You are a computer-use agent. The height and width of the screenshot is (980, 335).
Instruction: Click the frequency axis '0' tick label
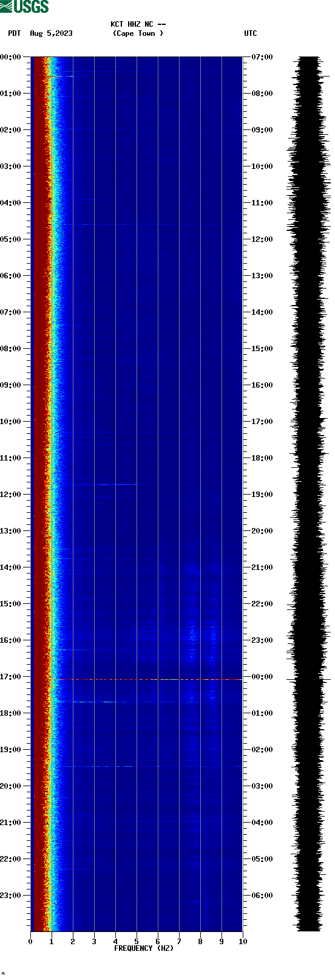pyautogui.click(x=30, y=942)
